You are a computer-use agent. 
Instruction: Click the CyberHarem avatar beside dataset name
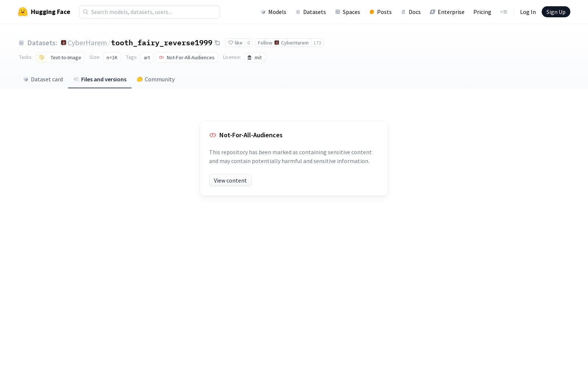click(x=64, y=43)
